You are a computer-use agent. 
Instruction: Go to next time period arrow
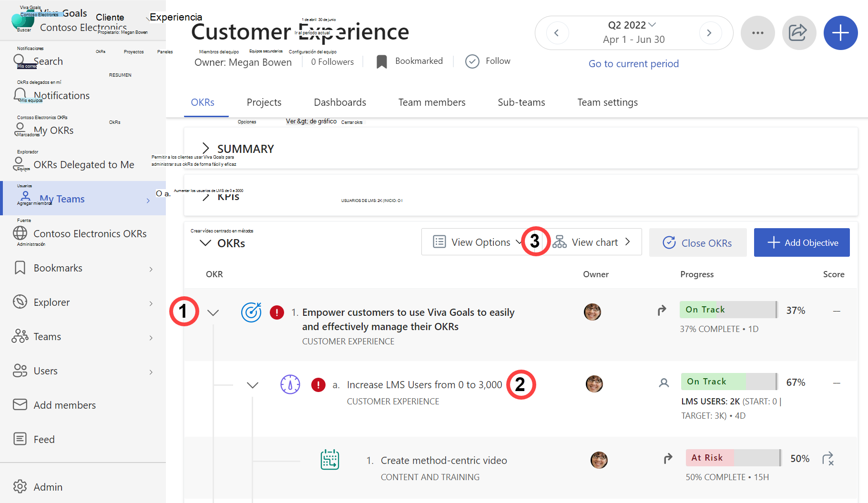709,33
